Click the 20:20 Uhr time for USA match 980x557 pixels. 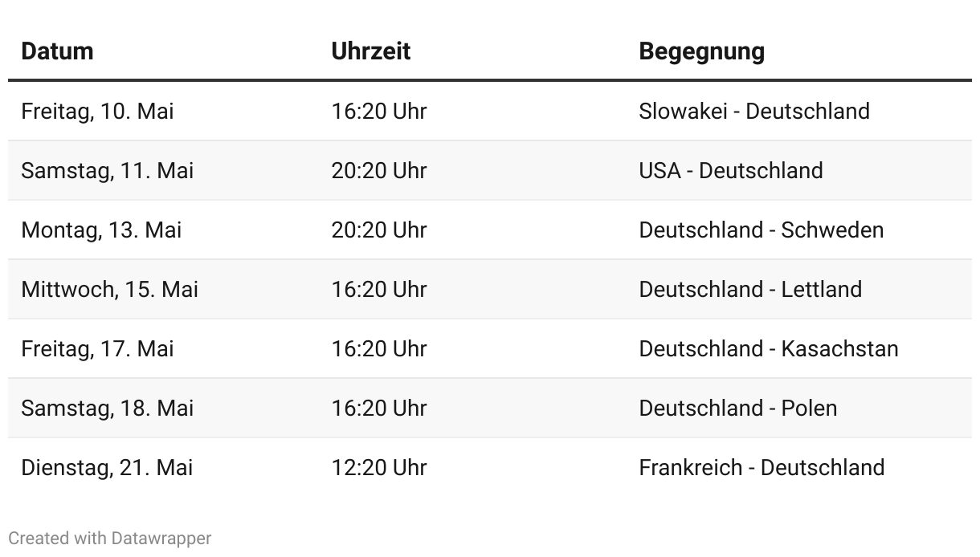click(x=378, y=170)
